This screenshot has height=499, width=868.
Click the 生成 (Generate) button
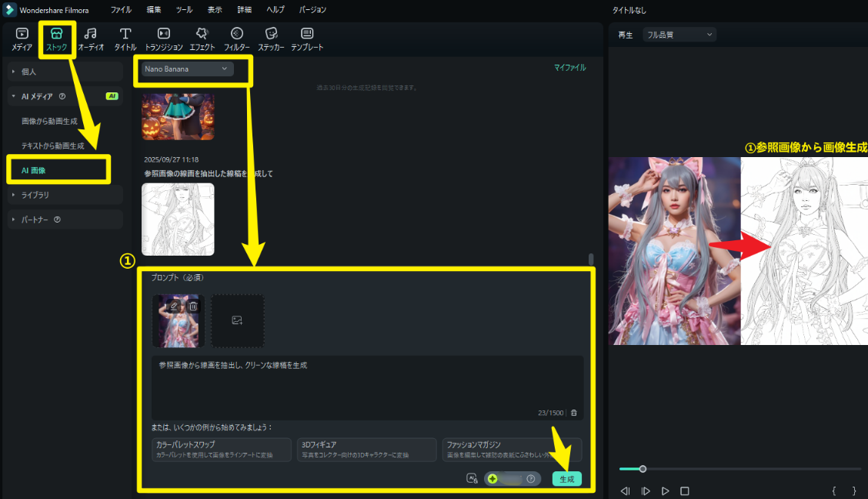pyautogui.click(x=566, y=479)
